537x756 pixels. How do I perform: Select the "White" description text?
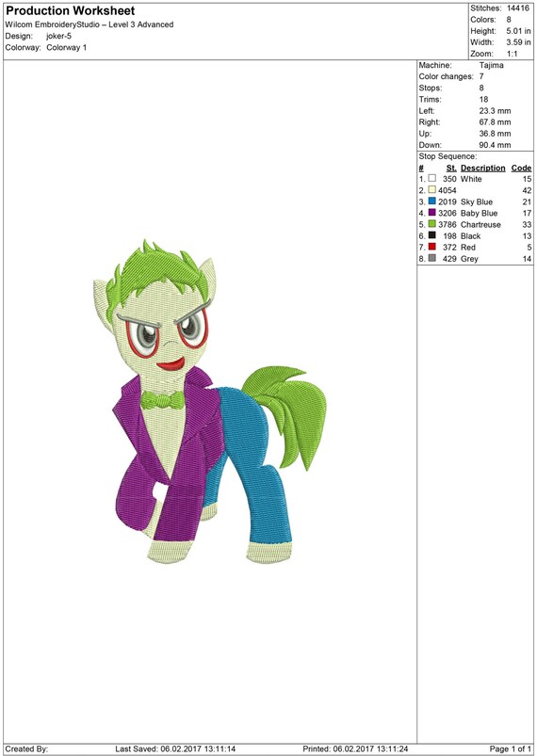point(471,179)
